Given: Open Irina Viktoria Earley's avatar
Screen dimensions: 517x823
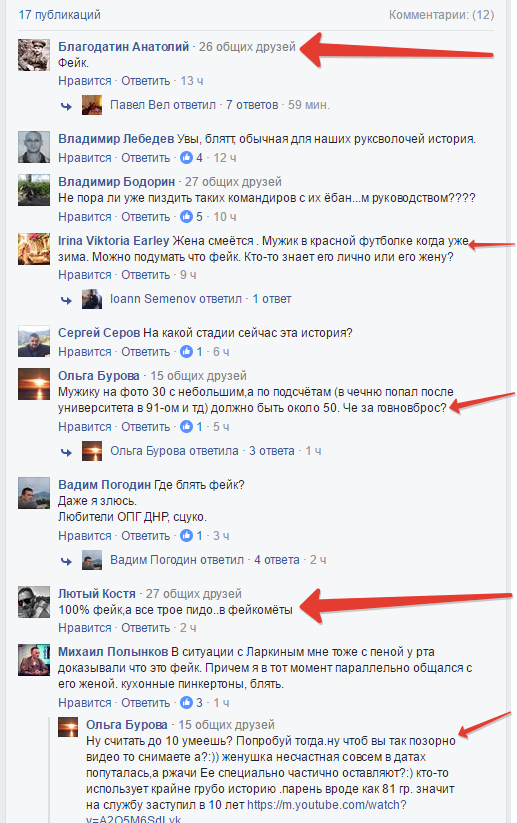Looking at the screenshot, I should coord(34,249).
